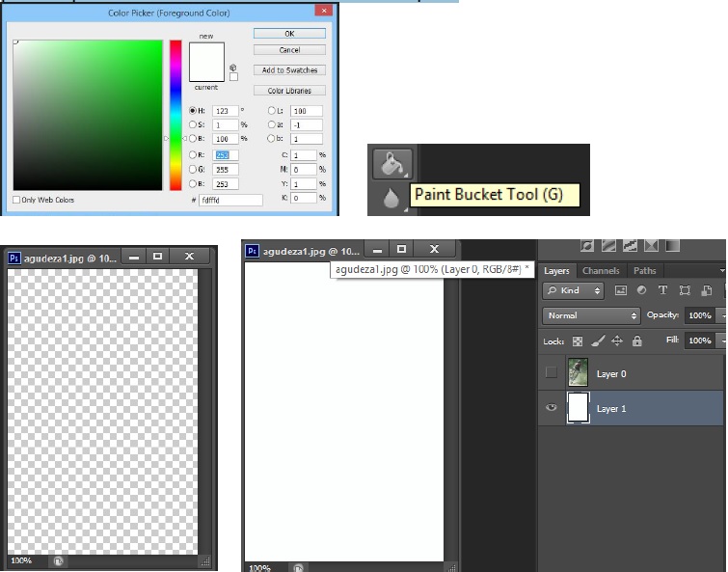The height and width of the screenshot is (572, 728).
Task: Open the Kind layer filter dropdown
Action: (575, 290)
